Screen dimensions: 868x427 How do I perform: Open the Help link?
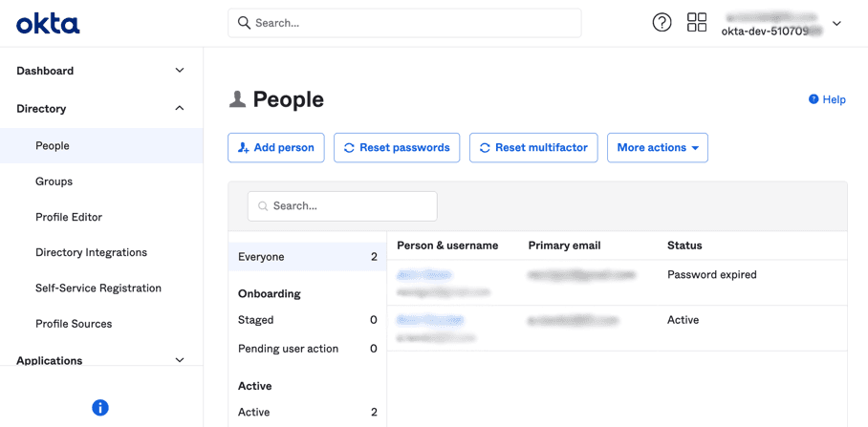(827, 99)
